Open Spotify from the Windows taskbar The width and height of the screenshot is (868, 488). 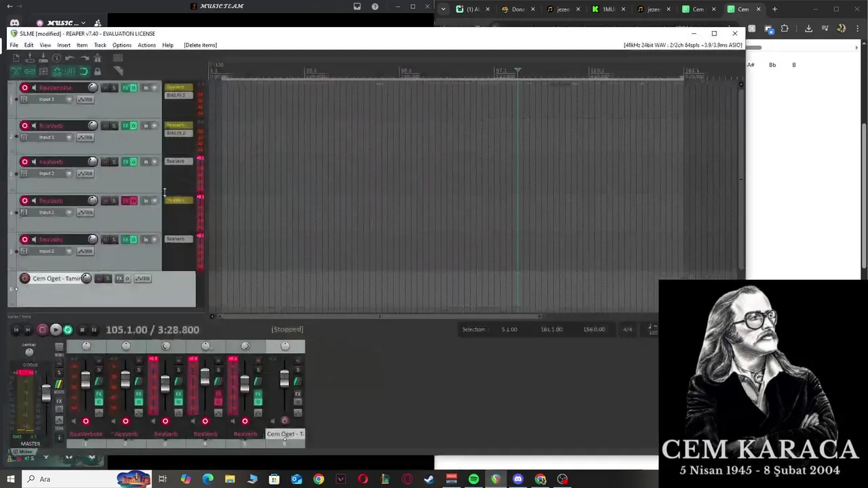click(473, 479)
